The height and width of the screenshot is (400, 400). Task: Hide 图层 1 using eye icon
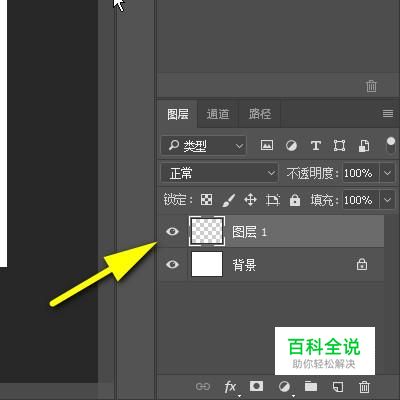(x=172, y=231)
